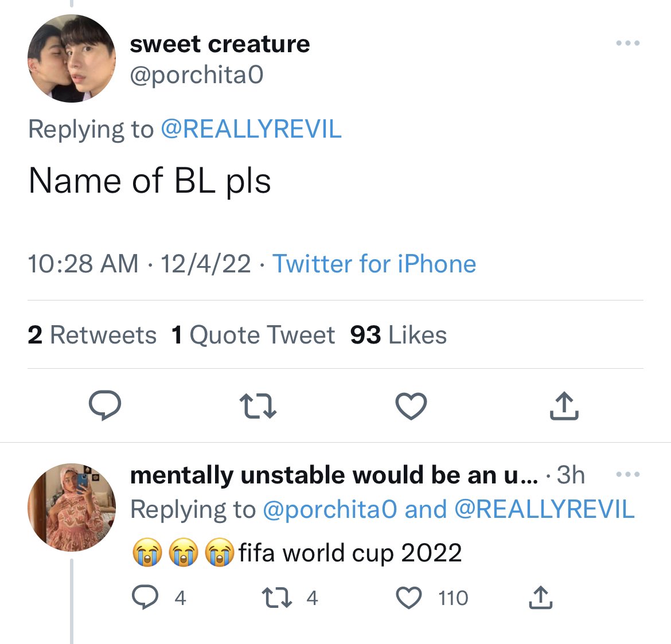Click the 'Twitter for iPhone' source link
This screenshot has height=644, width=671.
pos(374,264)
